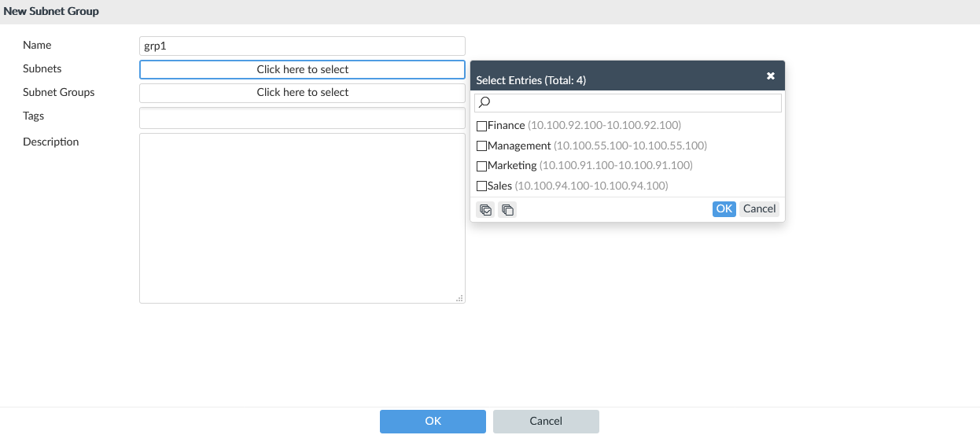This screenshot has height=435, width=980.
Task: Select the Marketing subnet checkbox
Action: [x=482, y=166]
